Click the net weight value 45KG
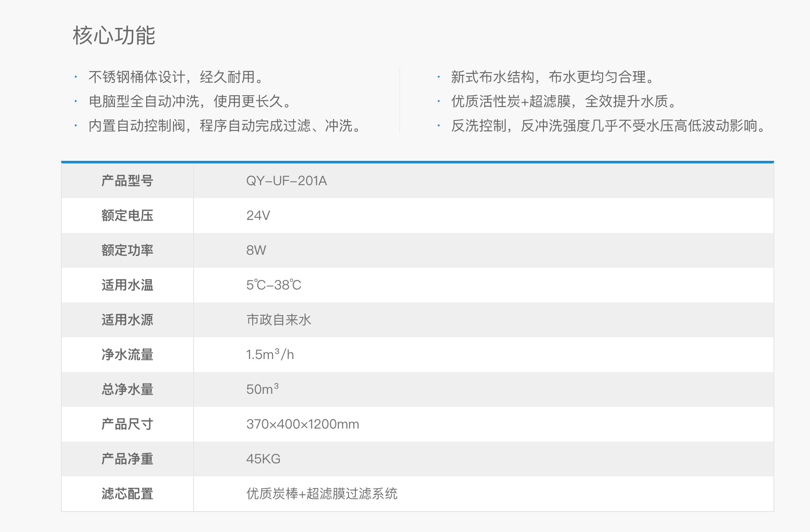The width and height of the screenshot is (810, 532). (263, 459)
